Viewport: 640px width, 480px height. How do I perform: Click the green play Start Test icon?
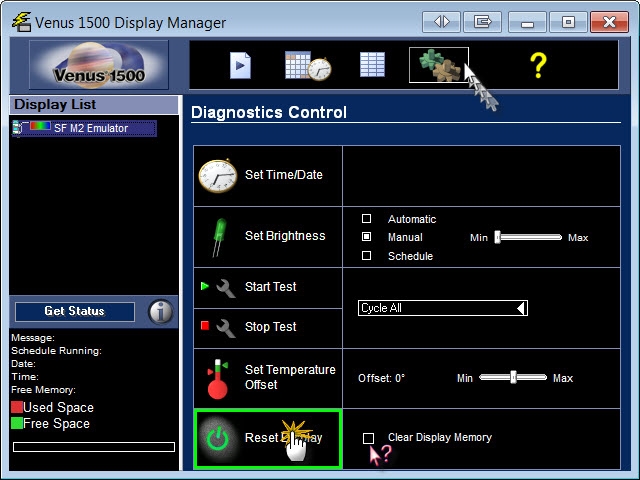point(205,286)
